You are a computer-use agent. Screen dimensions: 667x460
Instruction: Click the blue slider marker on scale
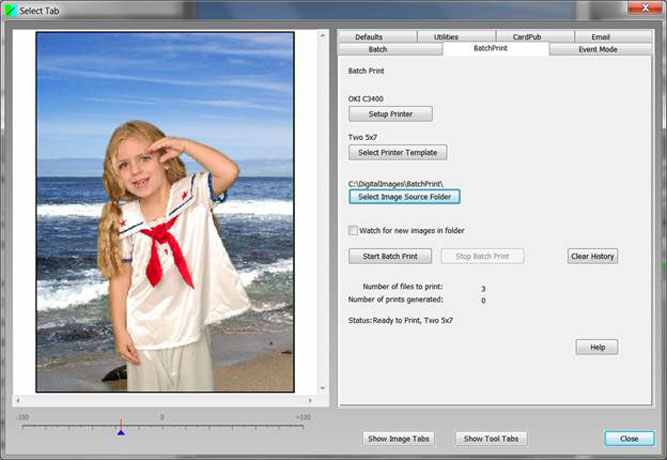[x=121, y=431]
